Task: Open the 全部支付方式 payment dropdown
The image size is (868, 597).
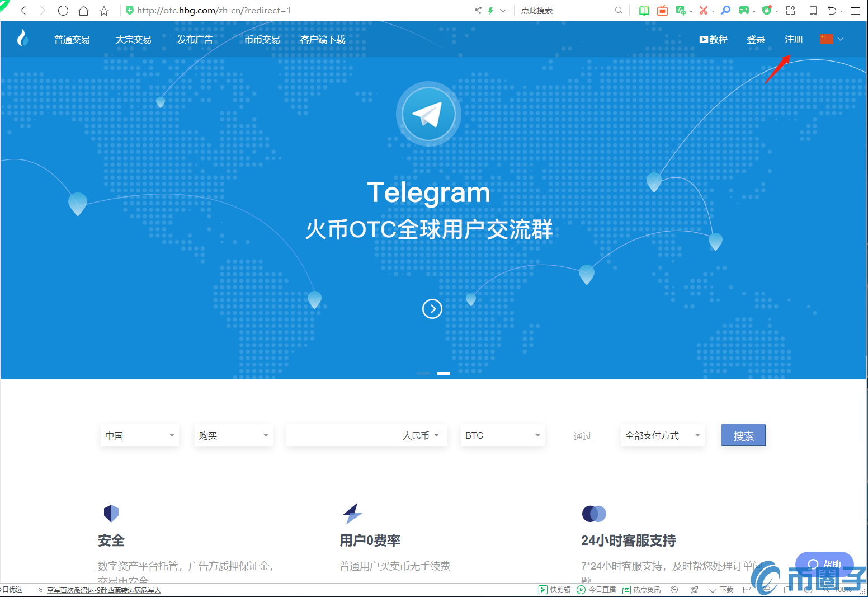Action: pyautogui.click(x=662, y=435)
